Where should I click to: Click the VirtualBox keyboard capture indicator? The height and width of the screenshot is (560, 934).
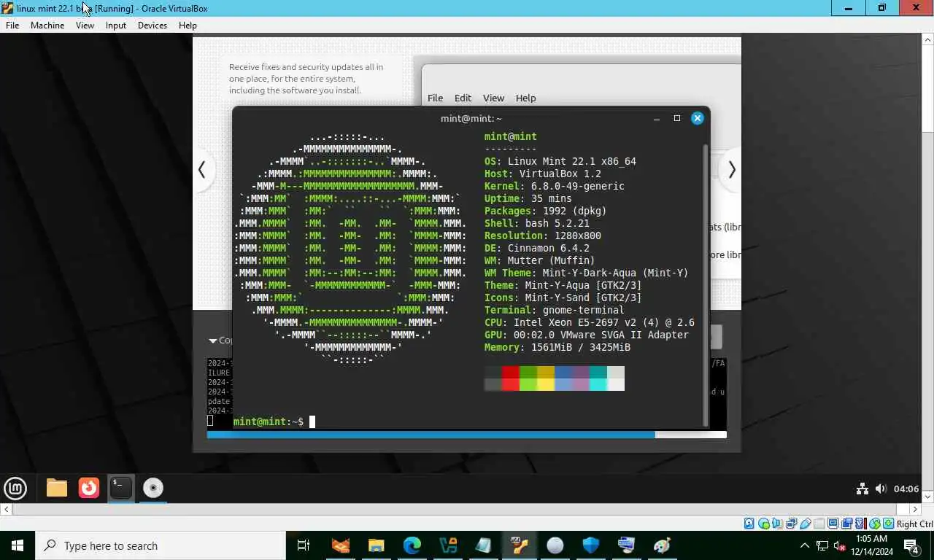(889, 524)
